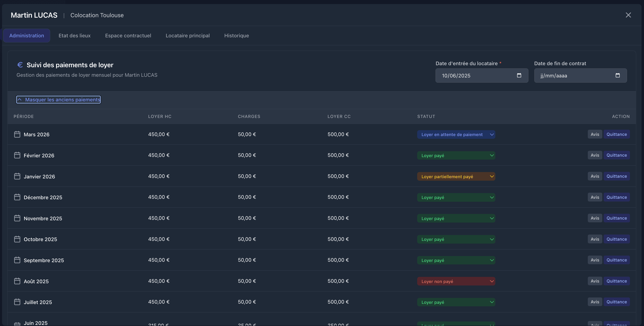The height and width of the screenshot is (326, 644).
Task: Click the euro icon next to Suivi des paiements
Action: pyautogui.click(x=20, y=65)
